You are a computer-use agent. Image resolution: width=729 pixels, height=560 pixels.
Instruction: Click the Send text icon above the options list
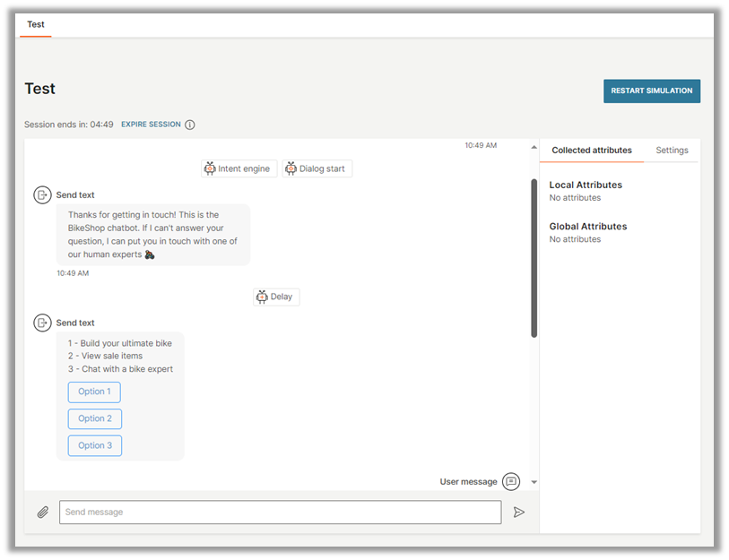[42, 323]
